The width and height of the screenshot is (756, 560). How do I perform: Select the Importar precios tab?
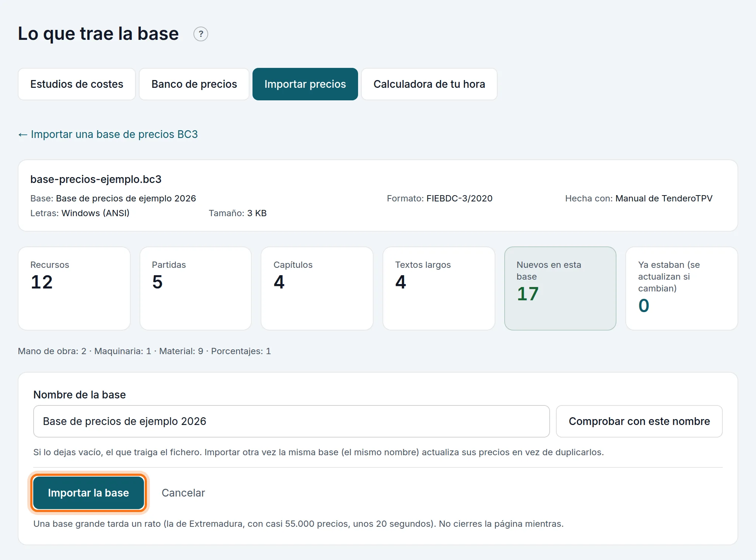pyautogui.click(x=305, y=84)
